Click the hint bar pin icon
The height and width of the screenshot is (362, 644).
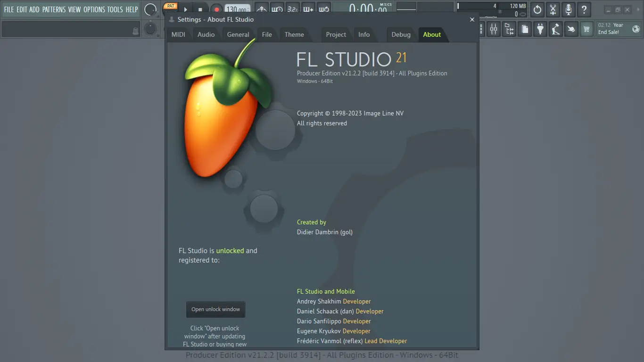click(135, 31)
